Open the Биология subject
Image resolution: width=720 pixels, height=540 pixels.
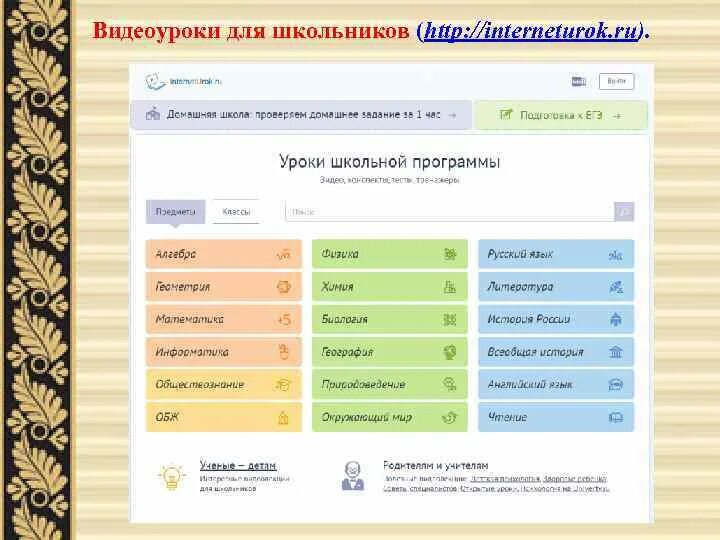[x=390, y=319]
